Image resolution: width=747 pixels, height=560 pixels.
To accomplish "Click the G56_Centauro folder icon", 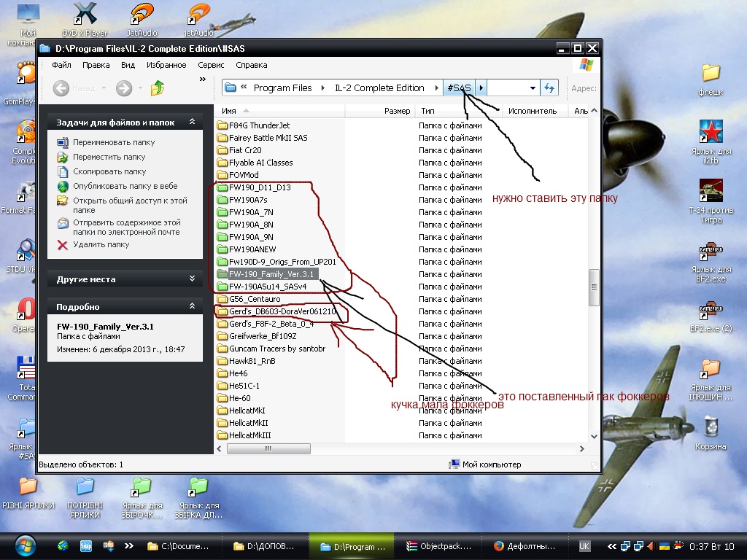I will coord(222,298).
